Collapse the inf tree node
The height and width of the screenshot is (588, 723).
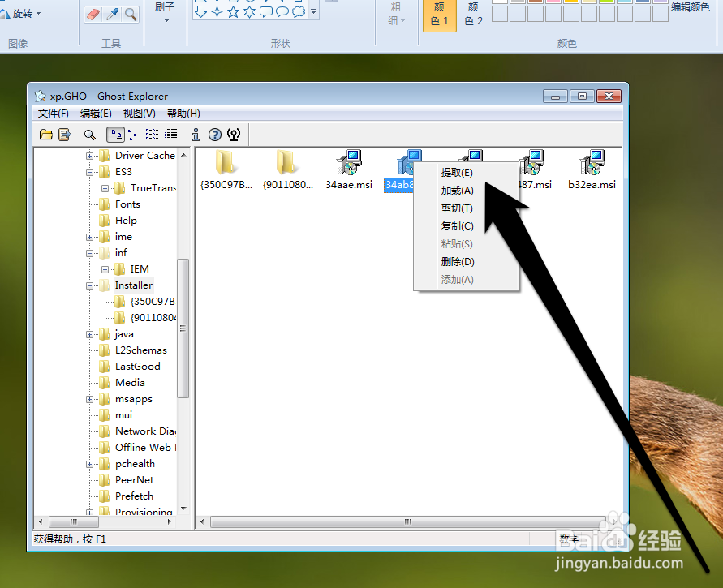tap(89, 253)
